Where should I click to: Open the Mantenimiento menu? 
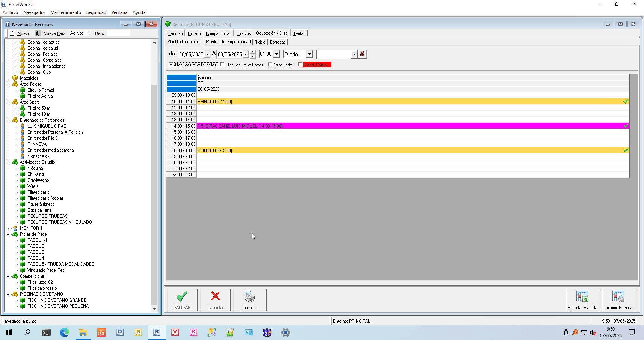66,12
